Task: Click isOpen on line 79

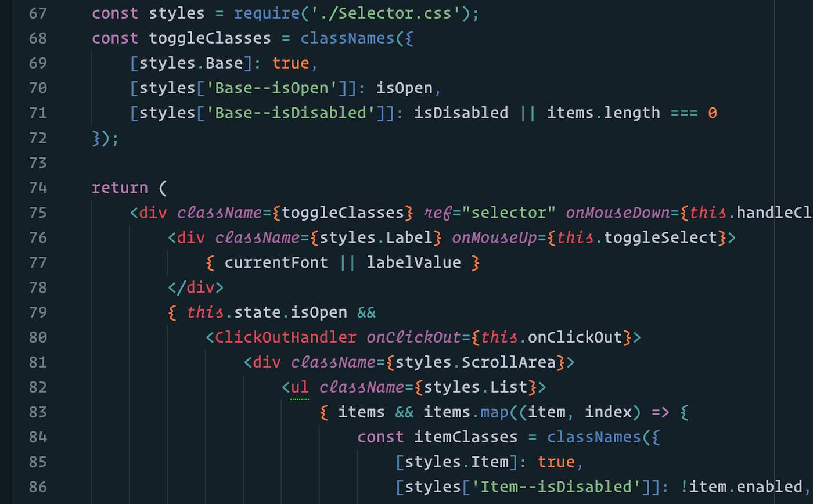Action: pos(319,312)
